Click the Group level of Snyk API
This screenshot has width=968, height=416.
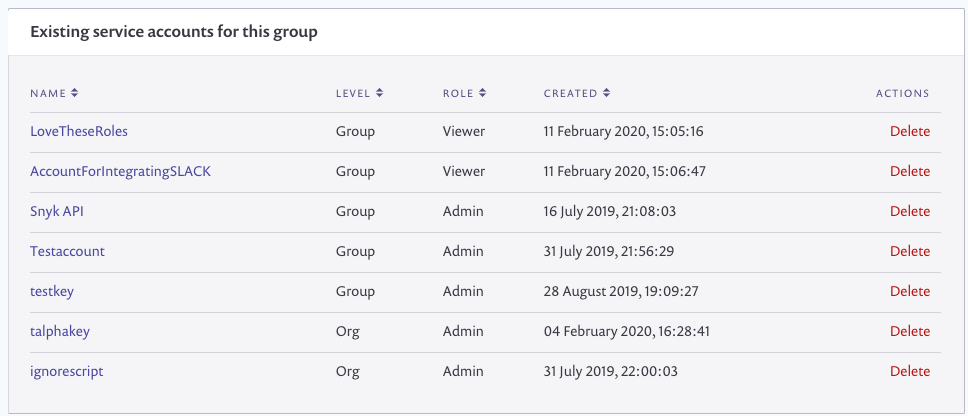click(355, 211)
